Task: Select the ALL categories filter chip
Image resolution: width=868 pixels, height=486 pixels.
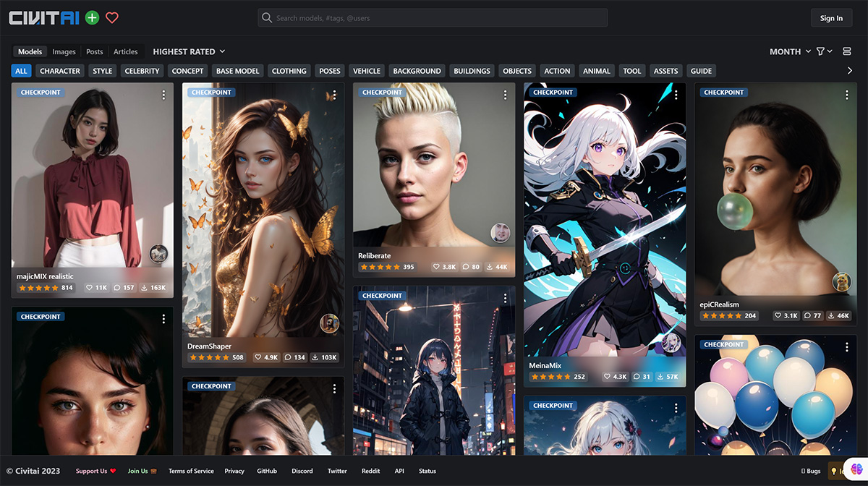Action: 21,70
